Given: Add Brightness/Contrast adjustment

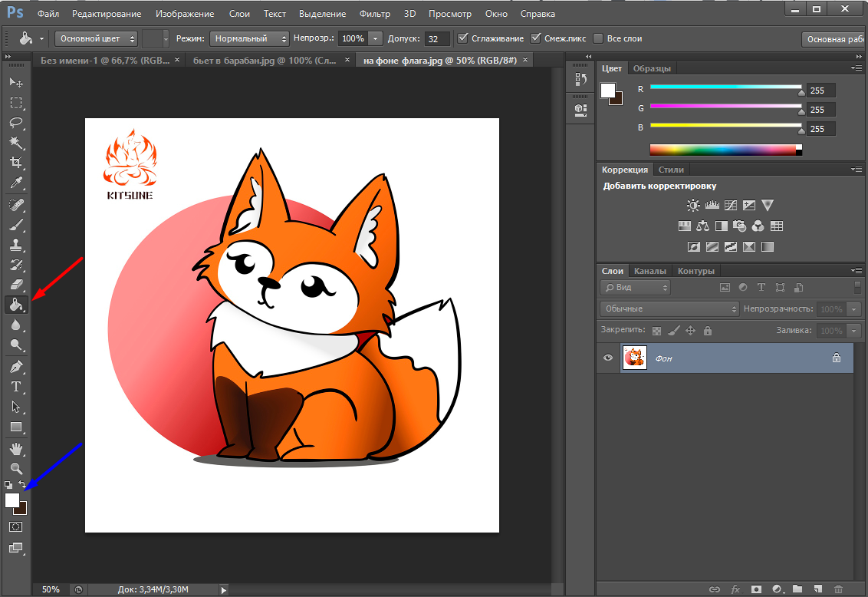Looking at the screenshot, I should coord(693,206).
